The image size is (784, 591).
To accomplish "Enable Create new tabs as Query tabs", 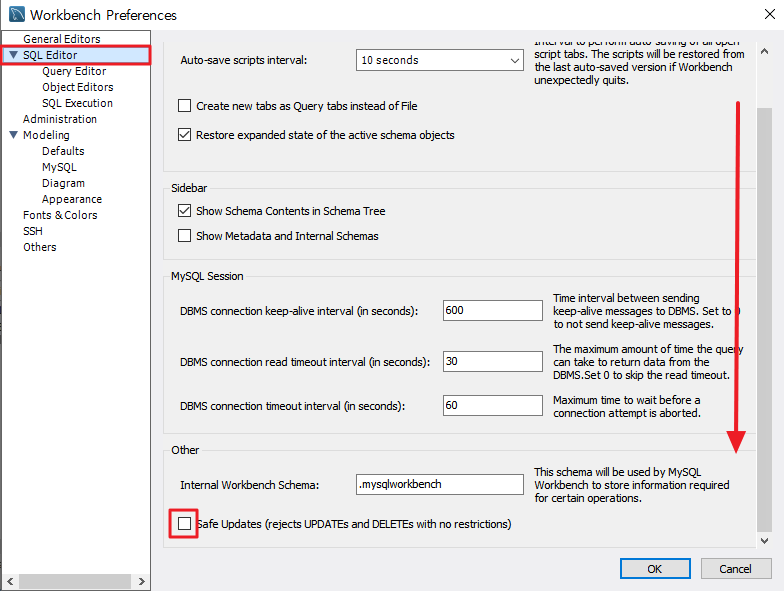I will 184,106.
